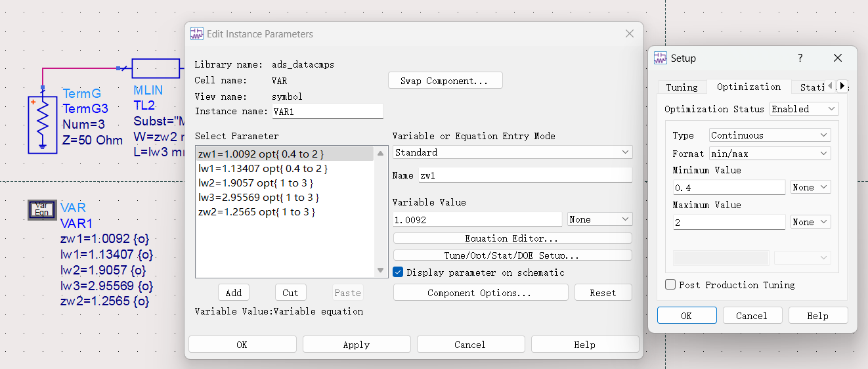
Task: Click lw3=2.95569 {o} text on schematic
Action: 106,286
